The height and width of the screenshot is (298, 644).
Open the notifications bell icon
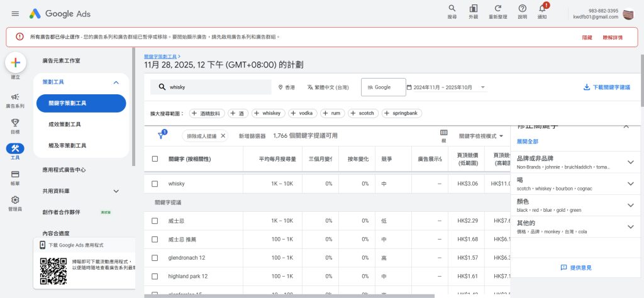click(x=542, y=9)
